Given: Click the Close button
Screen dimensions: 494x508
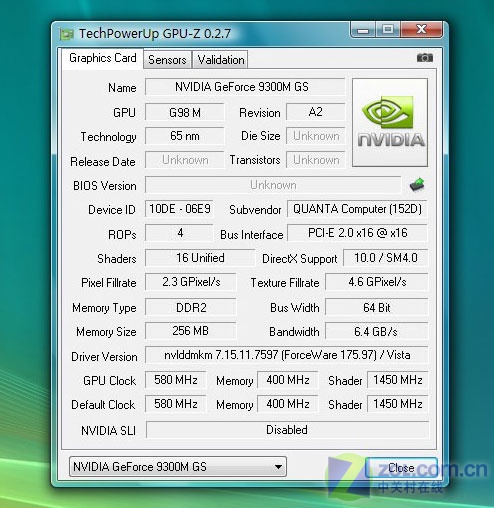Looking at the screenshot, I should pyautogui.click(x=401, y=467).
